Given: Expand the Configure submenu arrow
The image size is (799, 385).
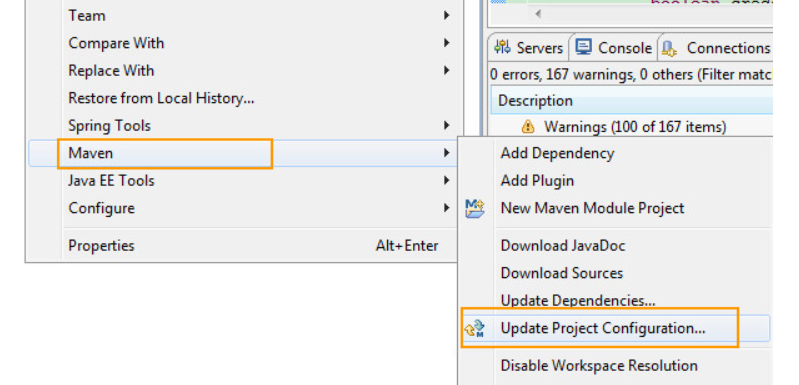Looking at the screenshot, I should (x=446, y=208).
